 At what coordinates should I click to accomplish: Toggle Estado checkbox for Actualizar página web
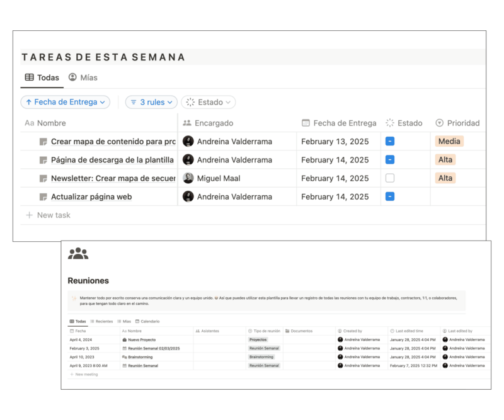tap(390, 196)
